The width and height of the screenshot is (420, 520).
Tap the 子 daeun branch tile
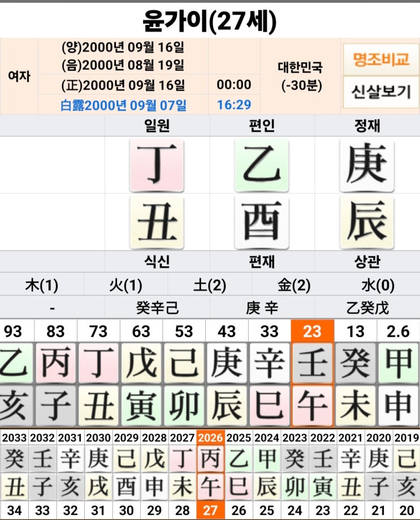(x=55, y=405)
